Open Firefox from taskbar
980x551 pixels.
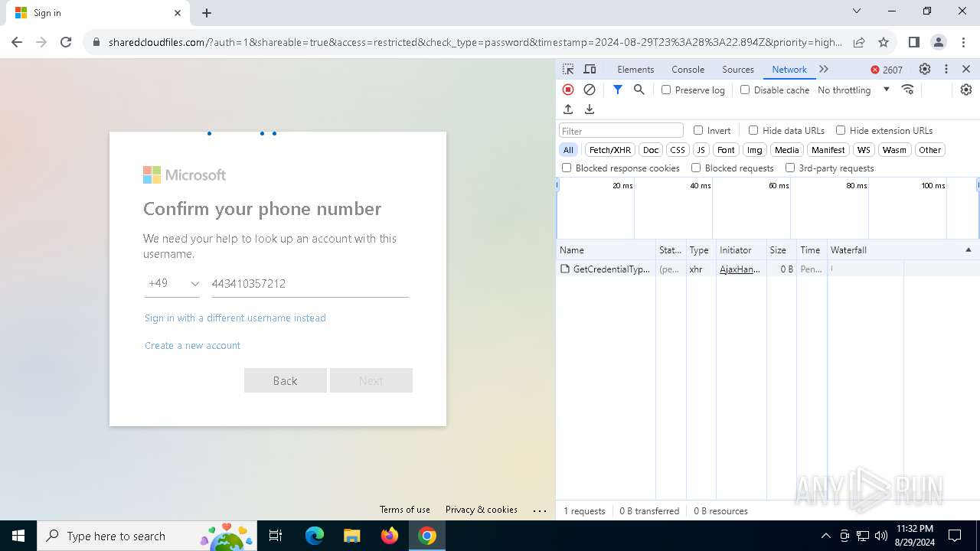click(390, 536)
